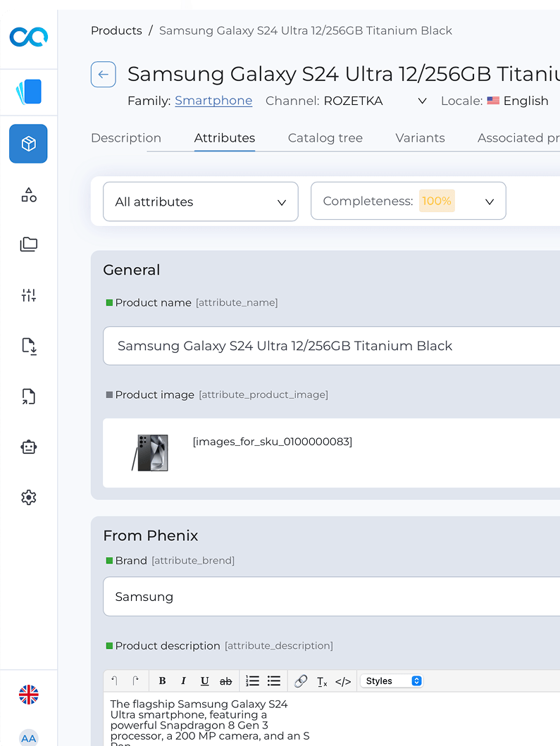The height and width of the screenshot is (746, 560).
Task: Click the attribute_product_image code label
Action: pos(263,394)
